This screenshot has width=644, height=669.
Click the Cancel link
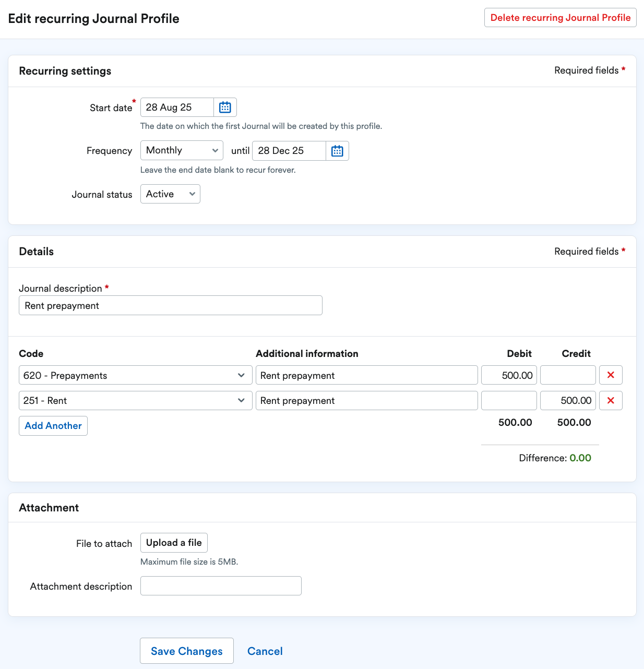[x=265, y=651]
